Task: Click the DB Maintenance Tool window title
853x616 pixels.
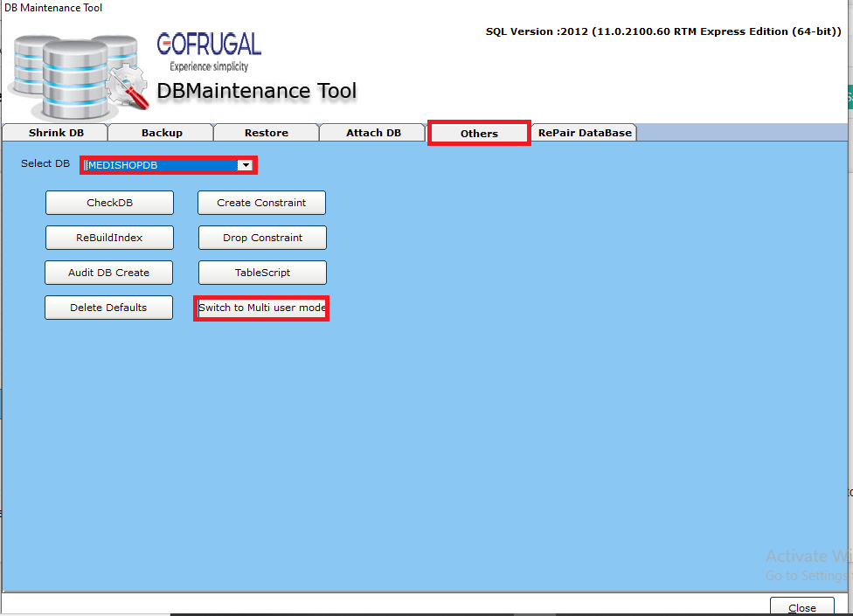Action: 53,8
